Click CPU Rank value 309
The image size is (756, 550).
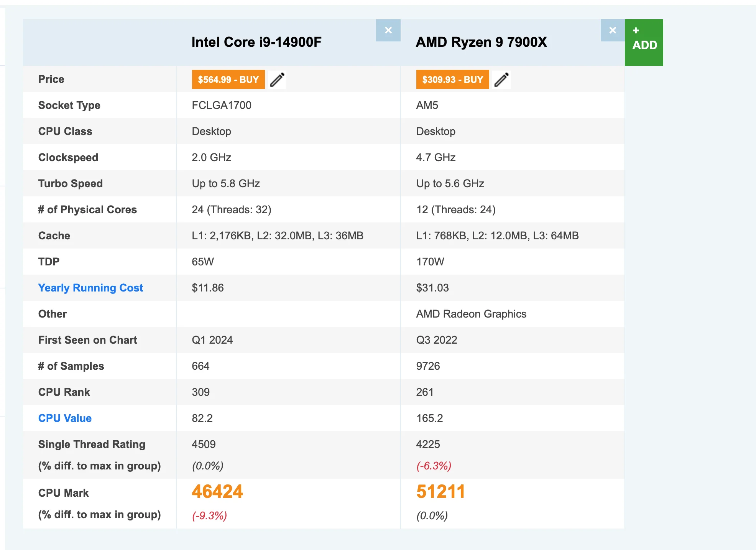coord(201,392)
